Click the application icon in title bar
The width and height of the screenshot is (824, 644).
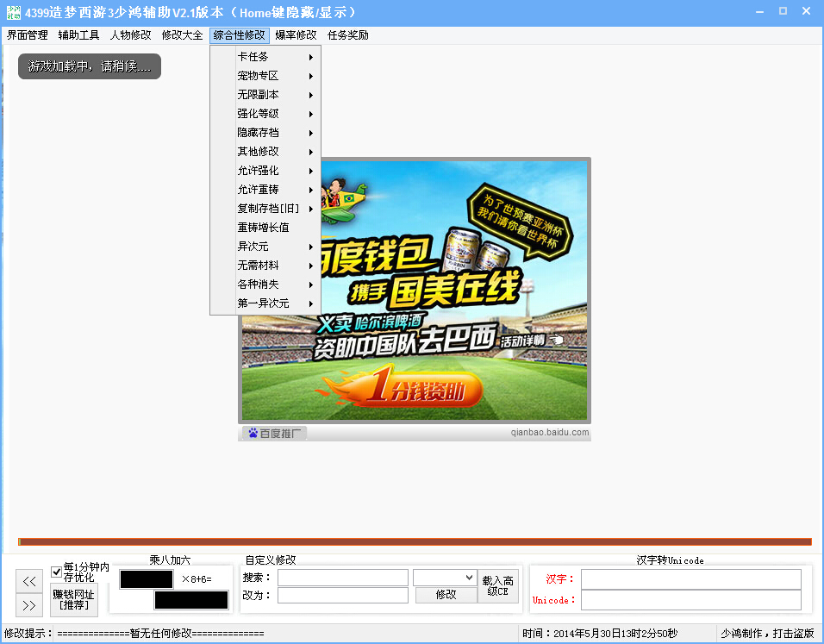13,12
